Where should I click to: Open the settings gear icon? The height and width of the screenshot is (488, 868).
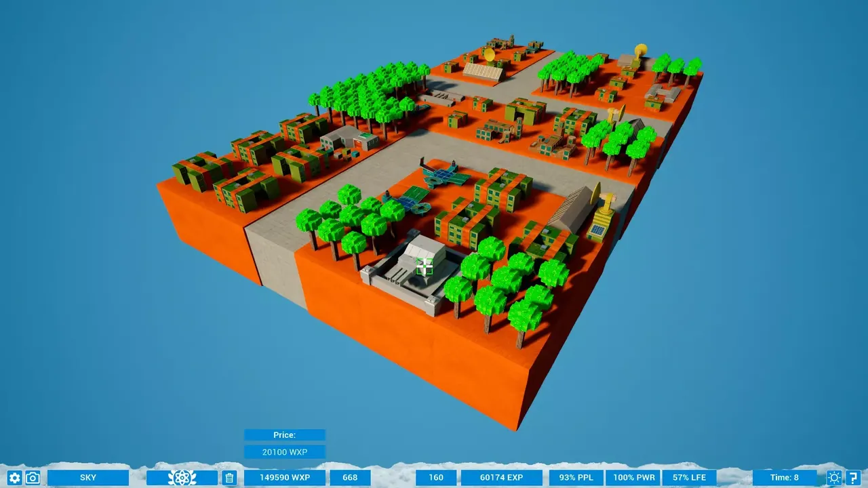[14, 478]
